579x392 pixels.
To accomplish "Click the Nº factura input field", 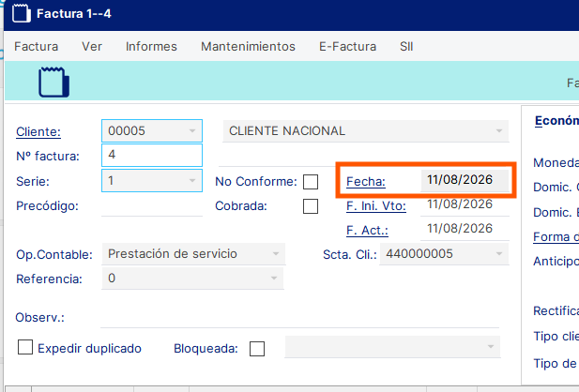I will pos(152,155).
